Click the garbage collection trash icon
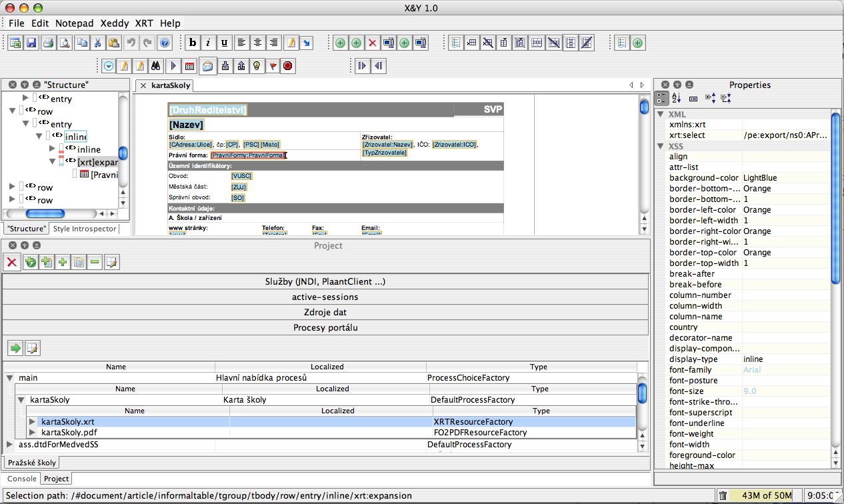 pyautogui.click(x=723, y=495)
